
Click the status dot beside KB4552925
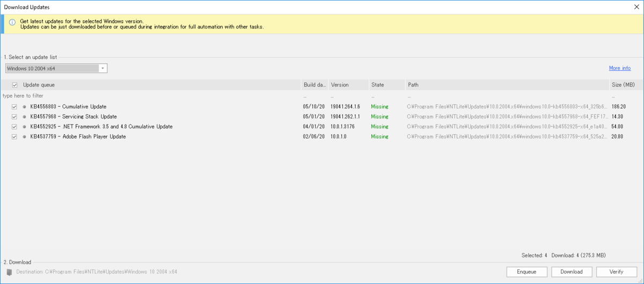(x=24, y=127)
